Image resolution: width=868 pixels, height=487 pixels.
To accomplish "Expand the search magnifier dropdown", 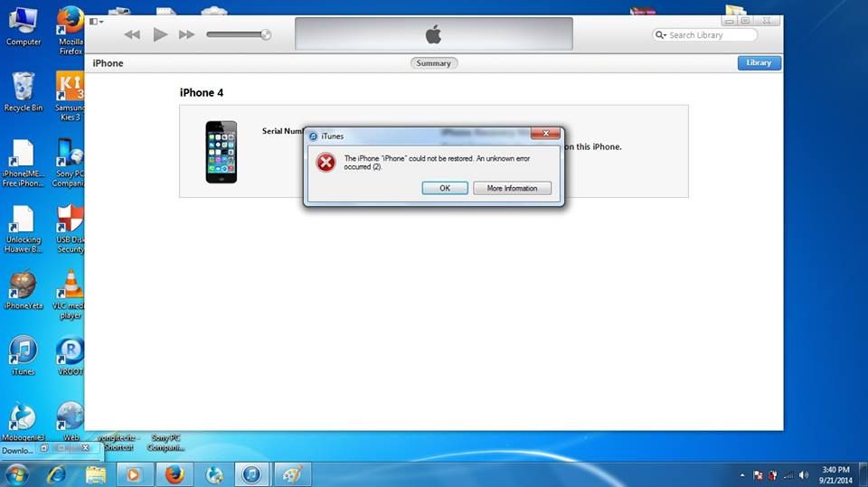I will click(x=661, y=35).
